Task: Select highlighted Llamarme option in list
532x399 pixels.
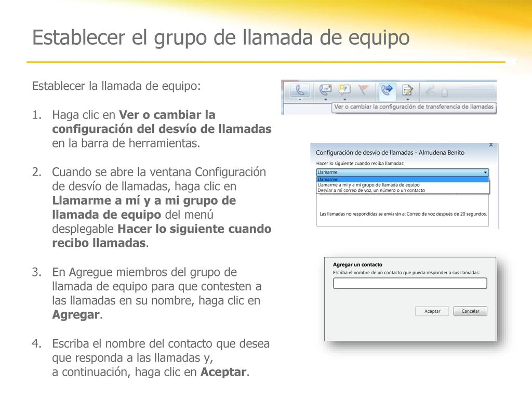Action: tap(403, 179)
